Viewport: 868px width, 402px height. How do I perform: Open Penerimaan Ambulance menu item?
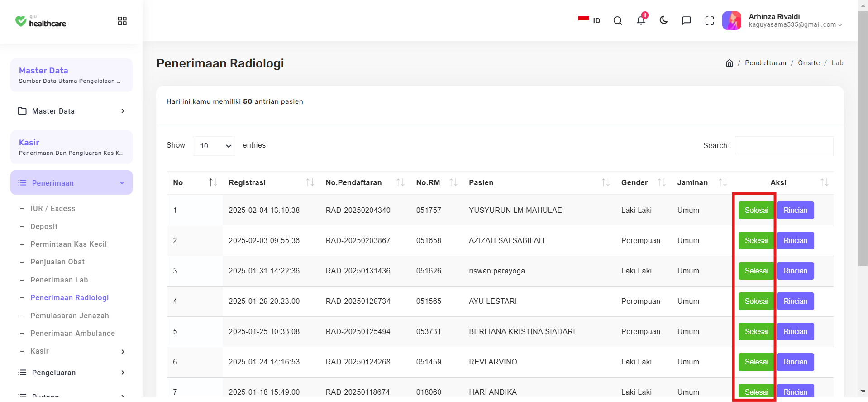tap(73, 333)
